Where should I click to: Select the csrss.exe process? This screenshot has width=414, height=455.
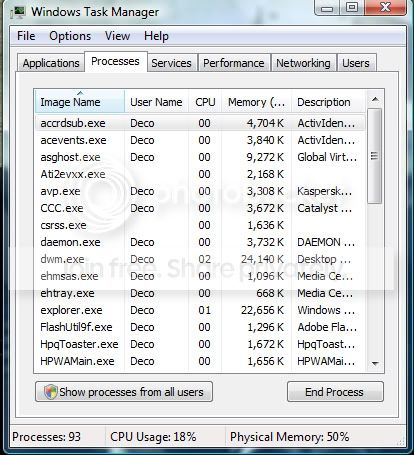tap(200, 225)
